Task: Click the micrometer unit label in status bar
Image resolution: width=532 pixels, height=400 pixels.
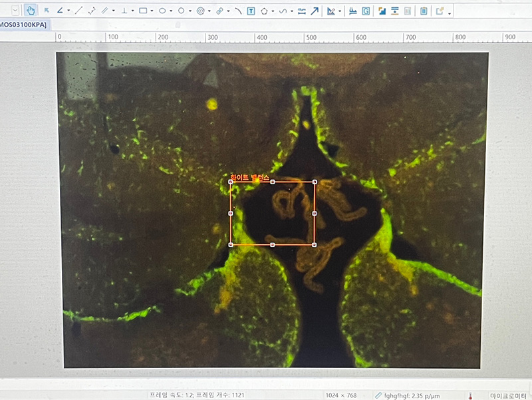Action: coord(508,395)
